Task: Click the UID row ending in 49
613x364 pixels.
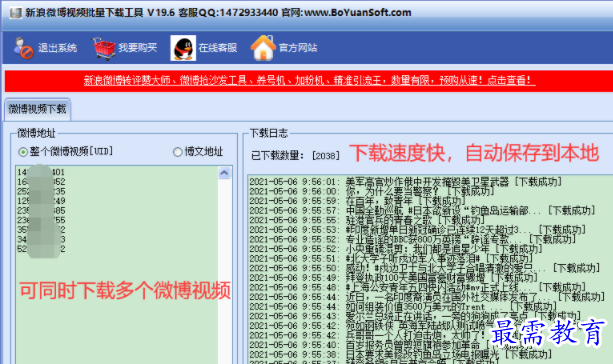Action: (41, 201)
